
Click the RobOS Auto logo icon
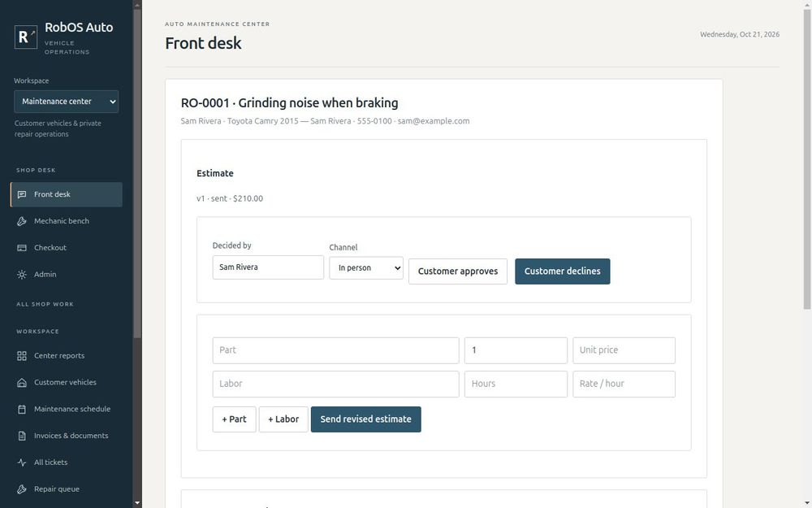point(25,37)
